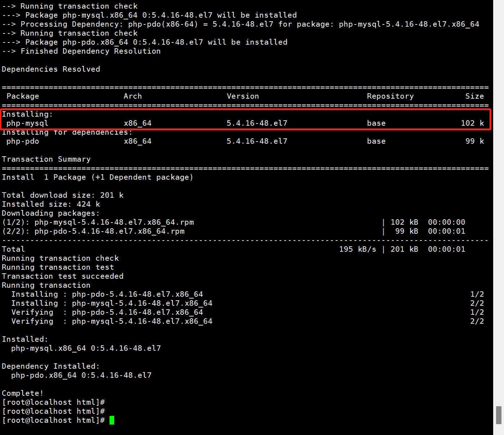Click "(1/2): php-mysql-5.4.16-48.el7.x86_64.rpm" download entry

coord(98,222)
